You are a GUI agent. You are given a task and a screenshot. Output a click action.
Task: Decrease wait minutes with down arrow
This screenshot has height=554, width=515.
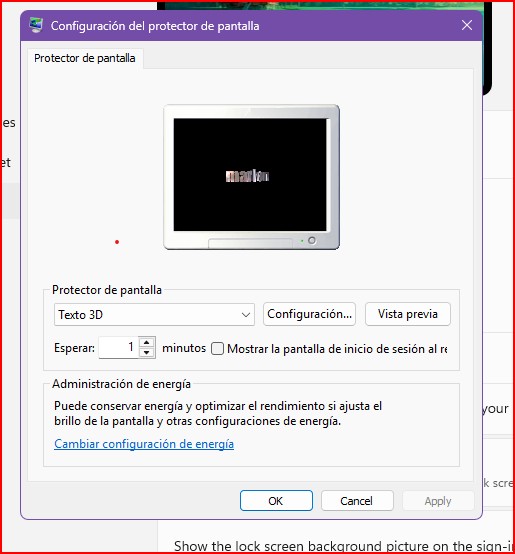[x=147, y=353]
